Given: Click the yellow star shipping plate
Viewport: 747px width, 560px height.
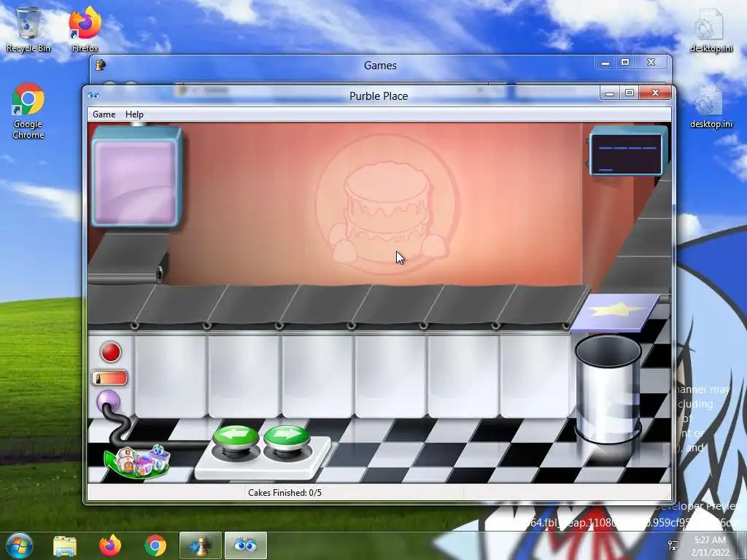Looking at the screenshot, I should 615,311.
